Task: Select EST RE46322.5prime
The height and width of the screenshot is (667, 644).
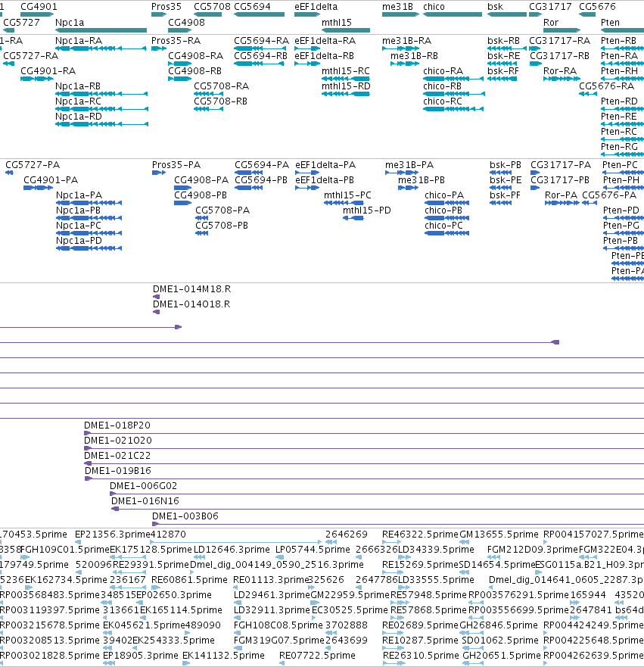Action: point(391,542)
